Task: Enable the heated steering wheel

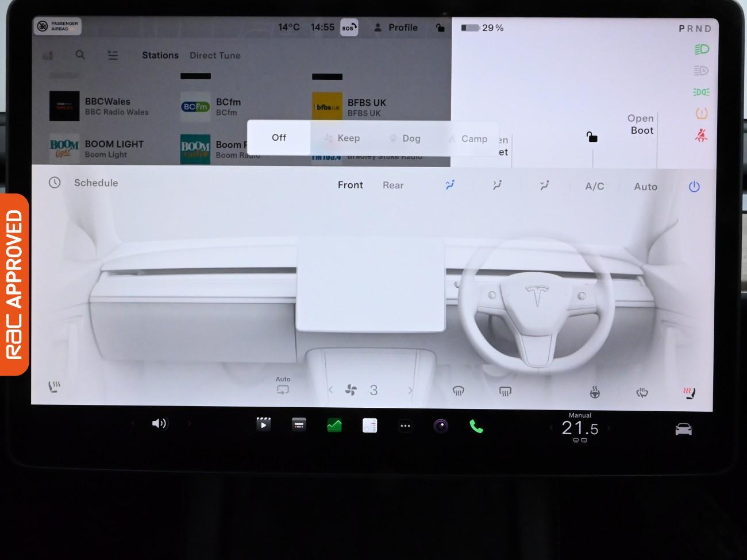Action: [595, 392]
